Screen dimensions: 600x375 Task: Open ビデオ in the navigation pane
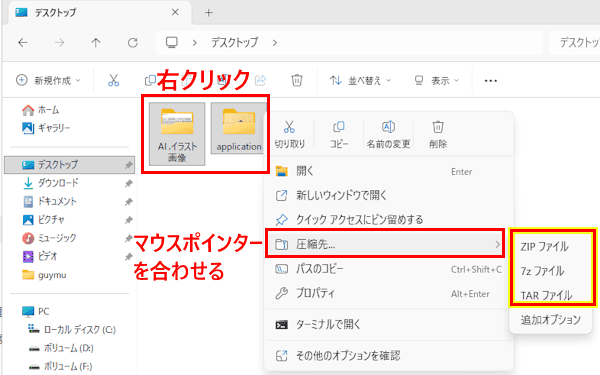click(40, 256)
